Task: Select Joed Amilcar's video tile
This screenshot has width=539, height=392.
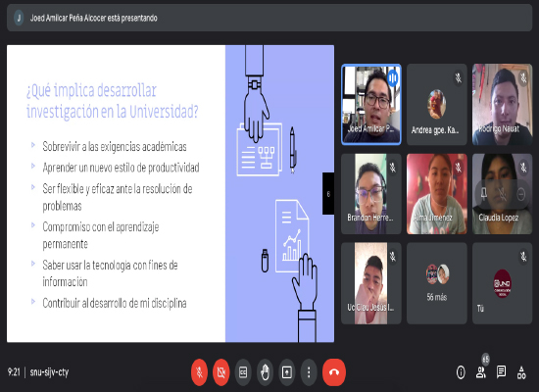Action: (x=371, y=104)
